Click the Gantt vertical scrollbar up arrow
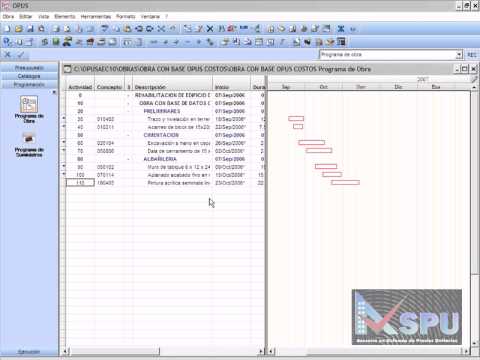The height and width of the screenshot is (360, 480). coord(474,87)
